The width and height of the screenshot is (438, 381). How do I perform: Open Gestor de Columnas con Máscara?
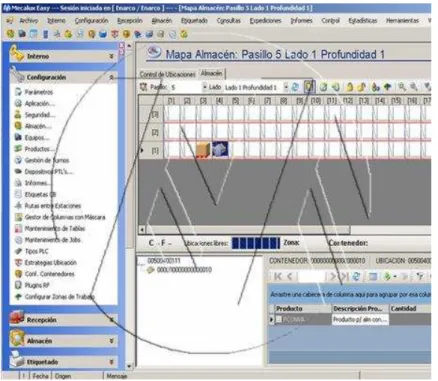coord(65,217)
